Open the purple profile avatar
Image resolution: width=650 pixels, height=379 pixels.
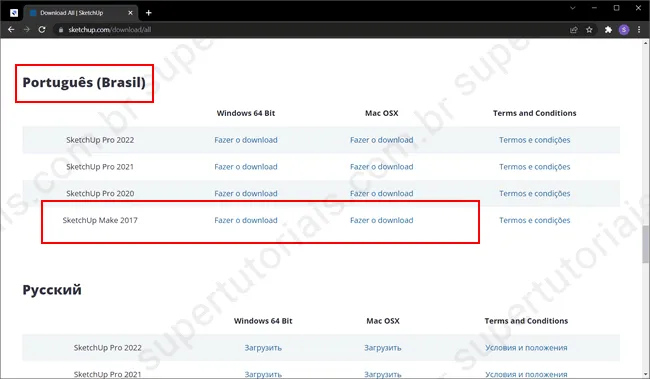click(624, 30)
